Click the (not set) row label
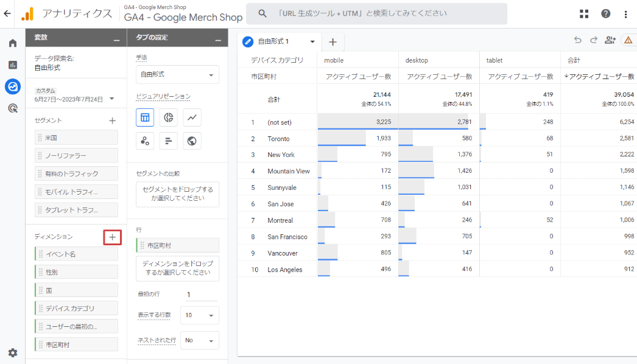637x364 pixels. pos(279,122)
